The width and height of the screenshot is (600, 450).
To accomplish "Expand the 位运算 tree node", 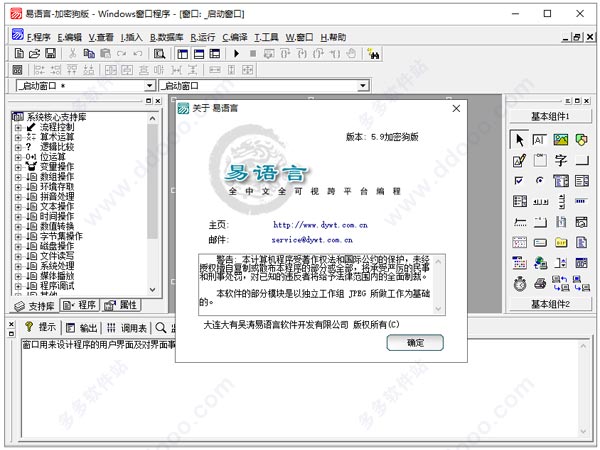I will pyautogui.click(x=18, y=157).
